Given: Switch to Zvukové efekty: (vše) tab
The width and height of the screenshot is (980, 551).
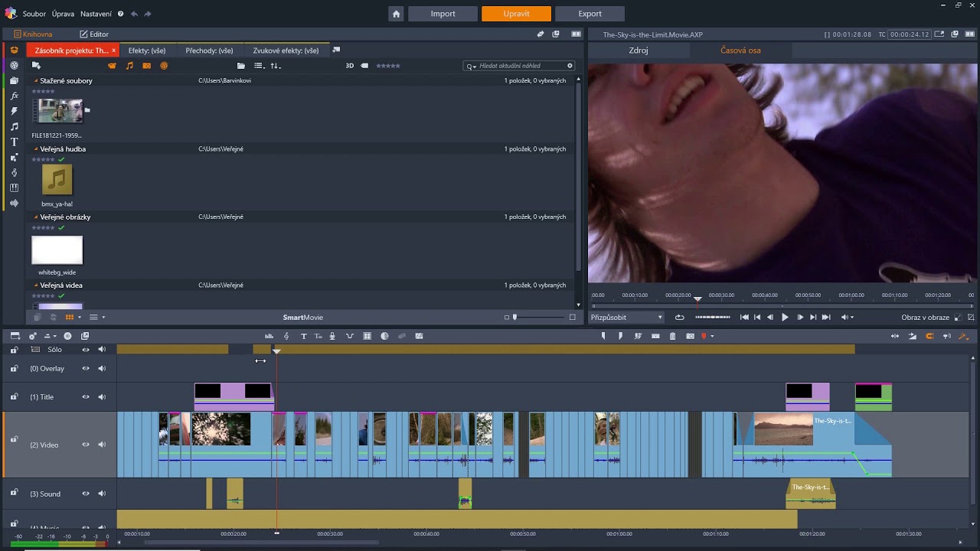Looking at the screenshot, I should 286,51.
